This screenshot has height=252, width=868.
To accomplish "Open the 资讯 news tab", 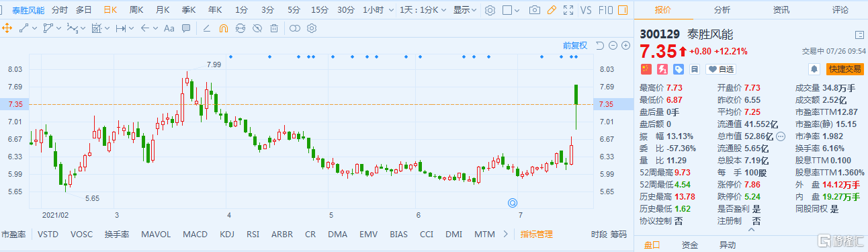I will pos(781,10).
